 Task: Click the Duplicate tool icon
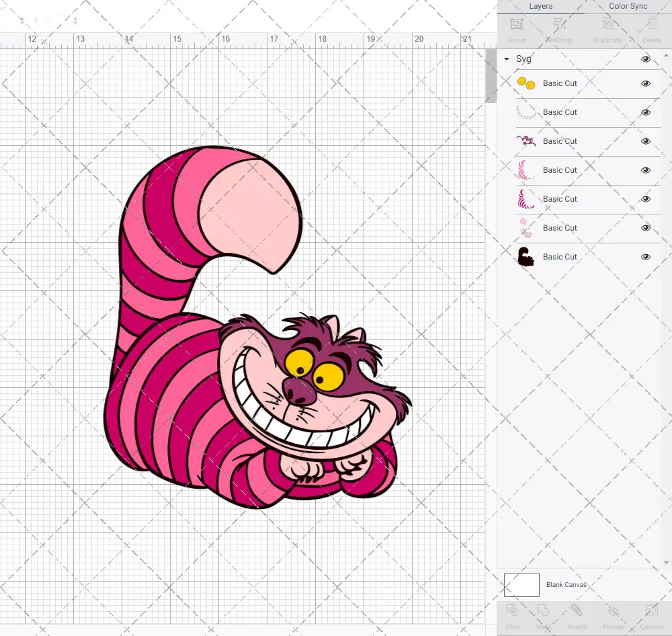coord(607,24)
